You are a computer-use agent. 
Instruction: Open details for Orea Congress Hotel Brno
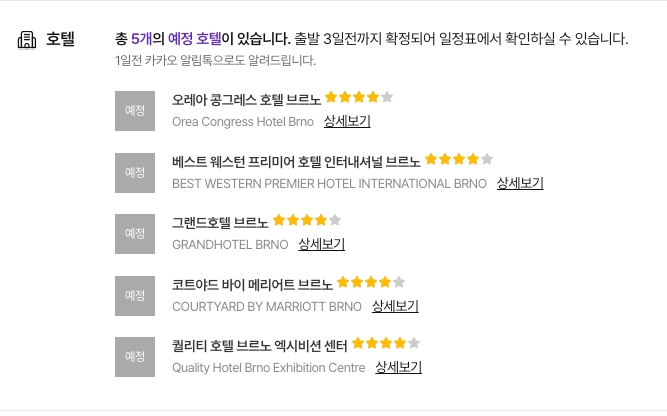pyautogui.click(x=347, y=122)
